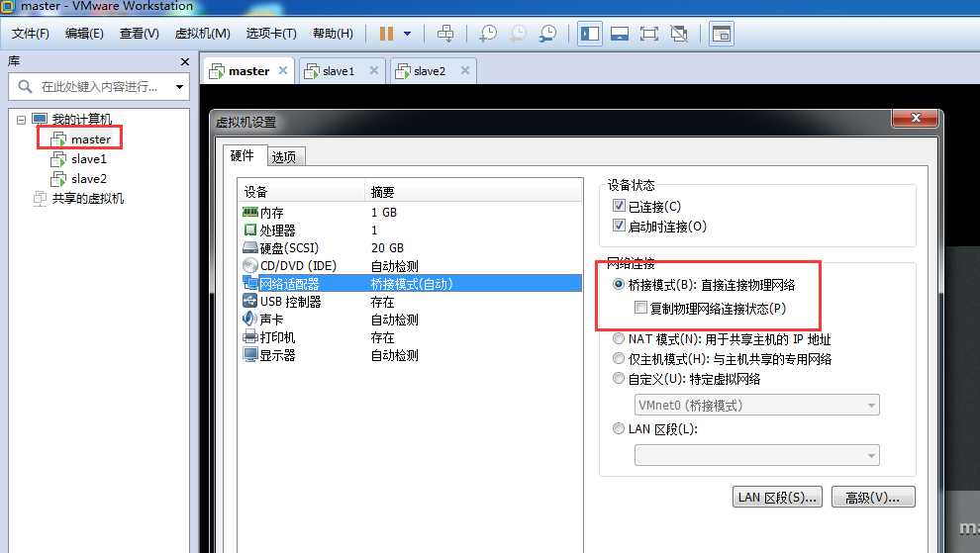
Task: Select the 网络适配器 device row
Action: [411, 284]
